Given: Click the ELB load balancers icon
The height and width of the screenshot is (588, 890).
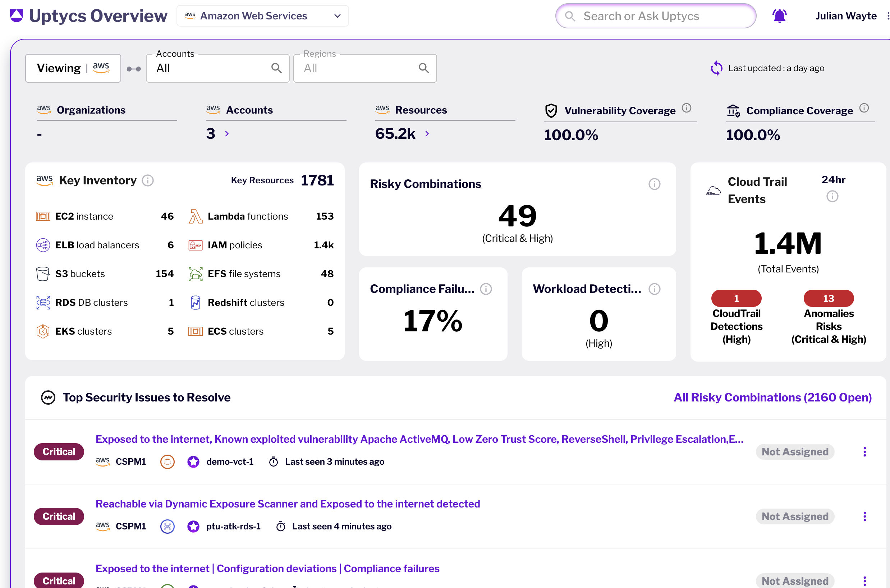Looking at the screenshot, I should (43, 245).
